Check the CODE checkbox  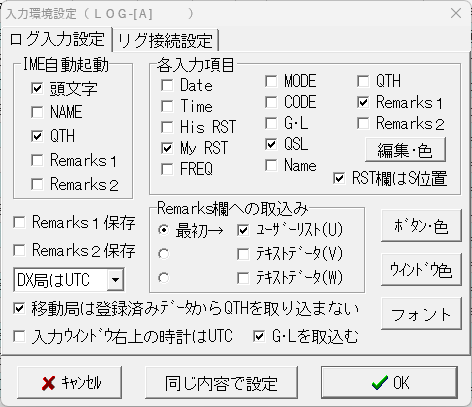[x=271, y=102]
